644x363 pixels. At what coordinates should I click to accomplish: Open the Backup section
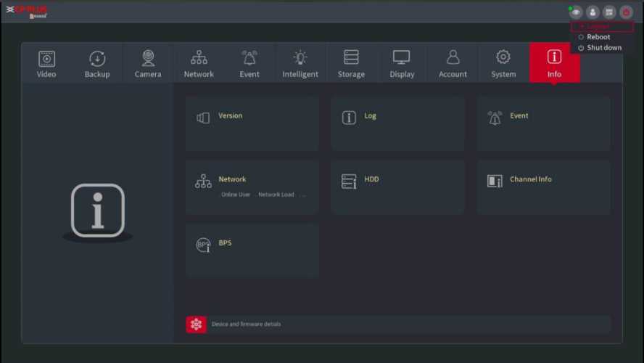pyautogui.click(x=97, y=64)
